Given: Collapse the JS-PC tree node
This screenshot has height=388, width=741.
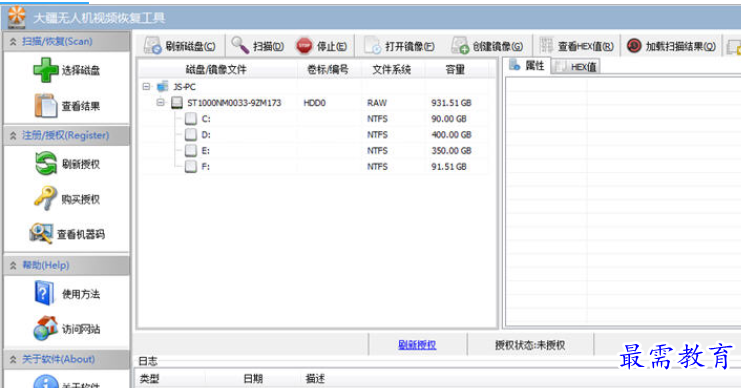Looking at the screenshot, I should click(146, 86).
